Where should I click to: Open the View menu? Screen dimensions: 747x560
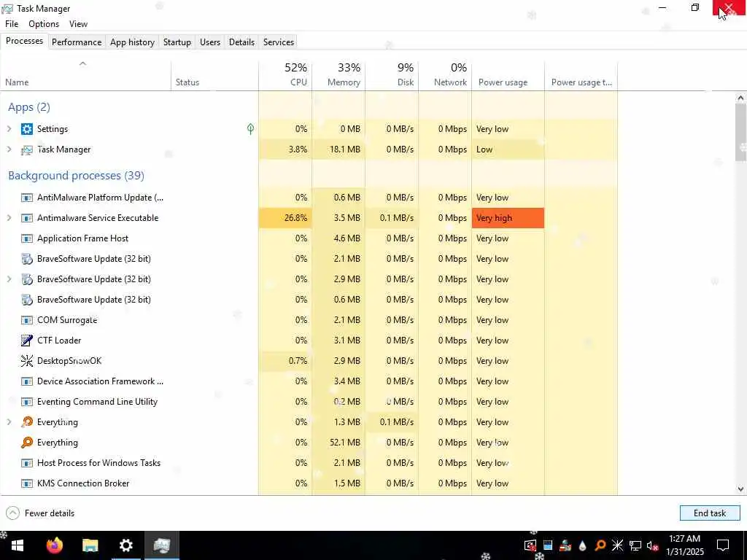click(x=78, y=24)
